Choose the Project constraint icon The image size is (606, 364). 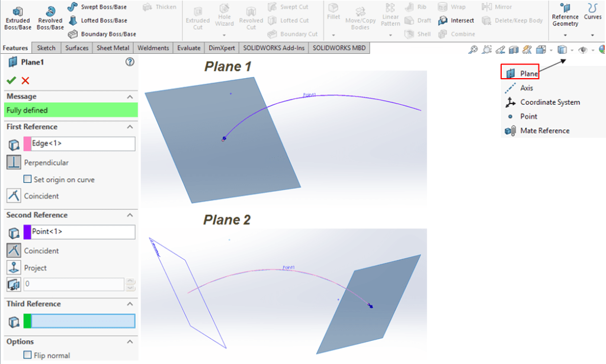click(13, 268)
